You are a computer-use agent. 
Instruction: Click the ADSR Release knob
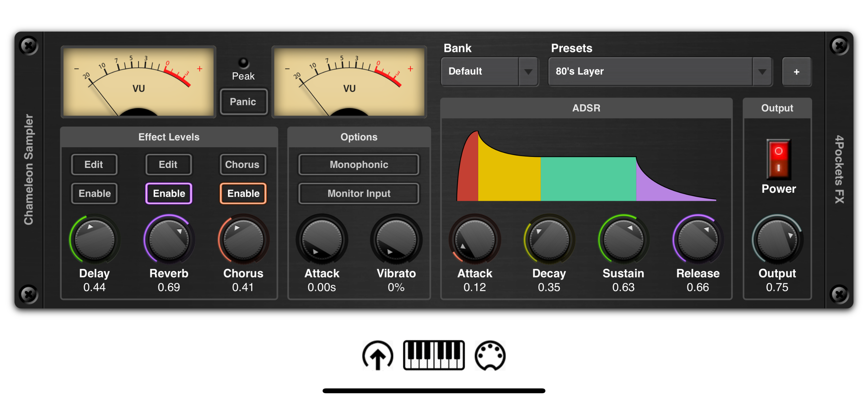[x=697, y=240]
